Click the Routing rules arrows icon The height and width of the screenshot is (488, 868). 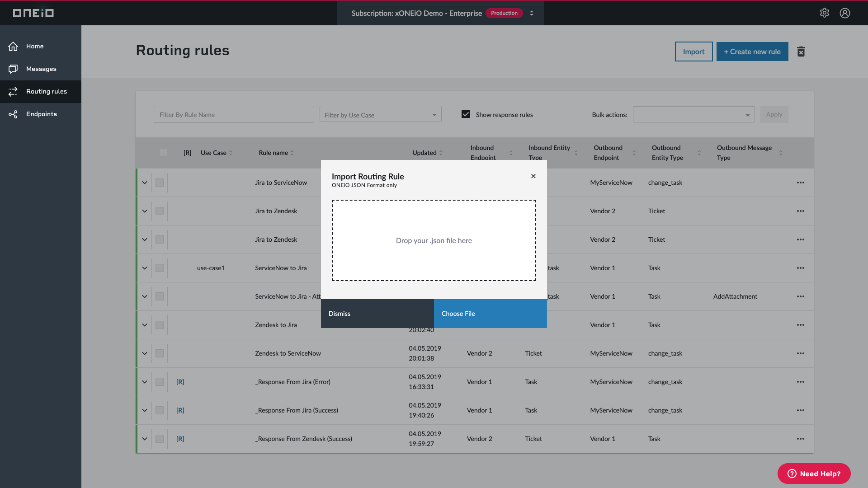13,91
